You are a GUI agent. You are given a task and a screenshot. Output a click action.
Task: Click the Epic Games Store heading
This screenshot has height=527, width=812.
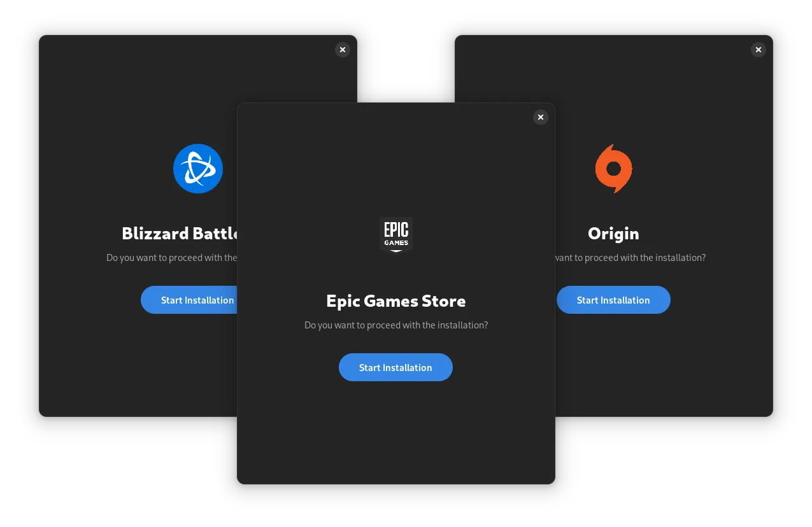pyautogui.click(x=395, y=301)
